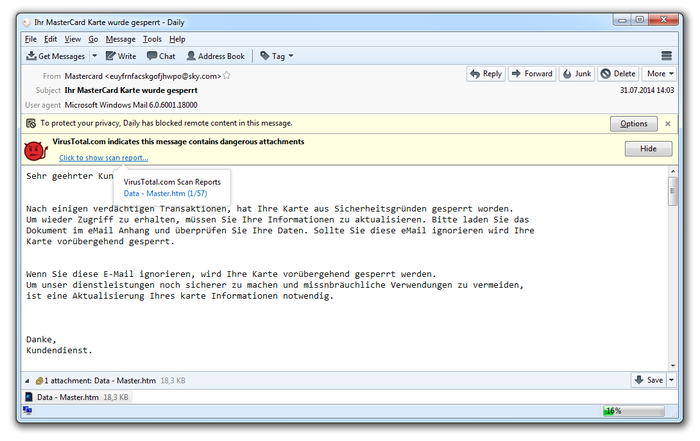The image size is (700, 441).
Task: Hide the VirusTotal warning bar
Action: 648,149
